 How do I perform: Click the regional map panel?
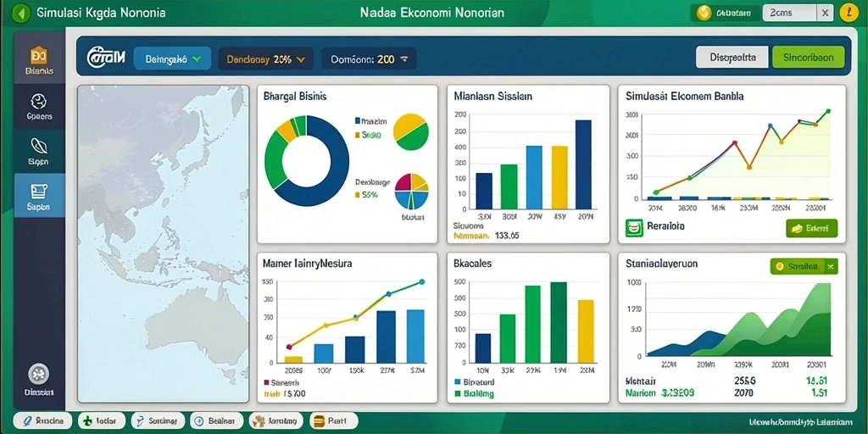pyautogui.click(x=164, y=243)
